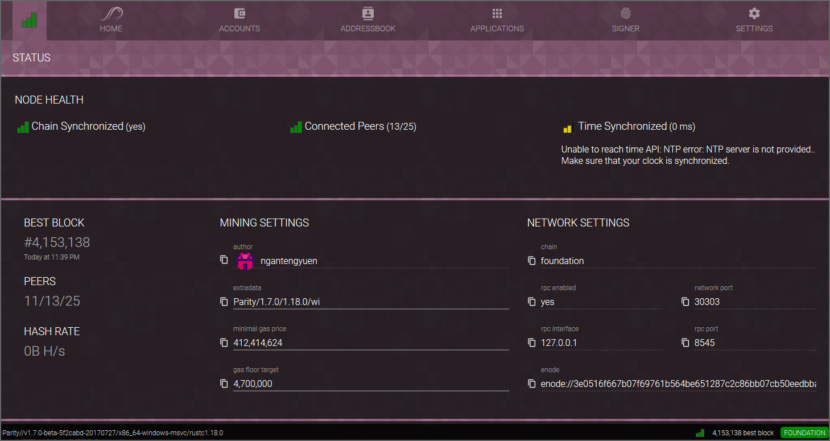
Task: Copy the gas floor target value
Action: 224,383
